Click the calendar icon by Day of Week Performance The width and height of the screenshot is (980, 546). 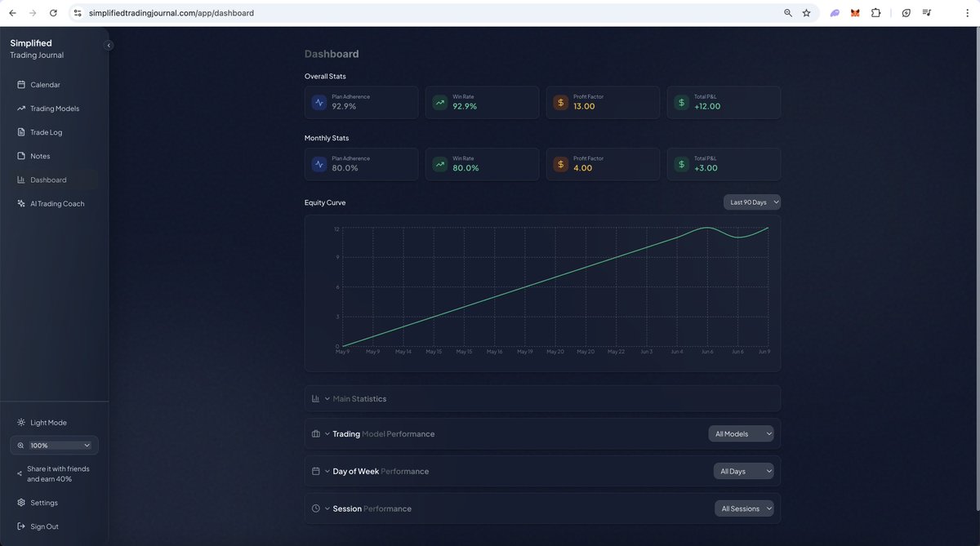[316, 472]
